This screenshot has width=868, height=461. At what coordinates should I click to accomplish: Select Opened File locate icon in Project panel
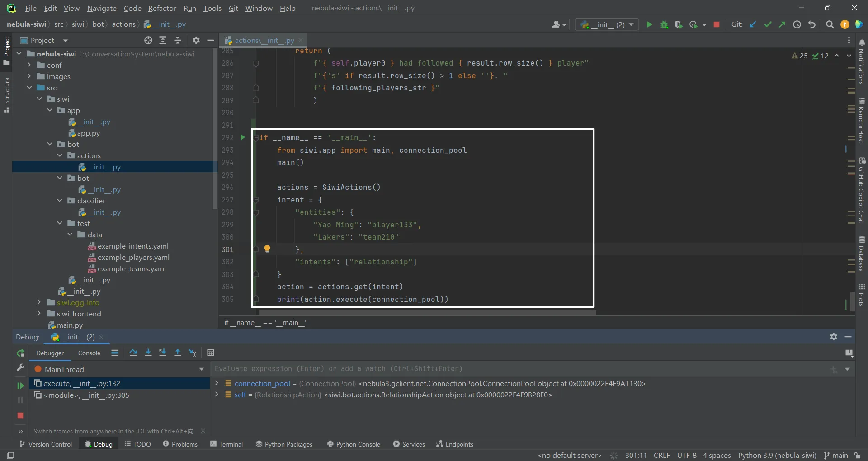click(x=148, y=40)
